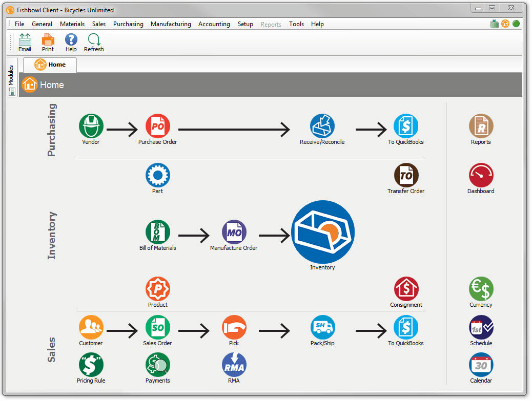Click the Print toolbar button
This screenshot has width=532, height=401.
pyautogui.click(x=48, y=43)
